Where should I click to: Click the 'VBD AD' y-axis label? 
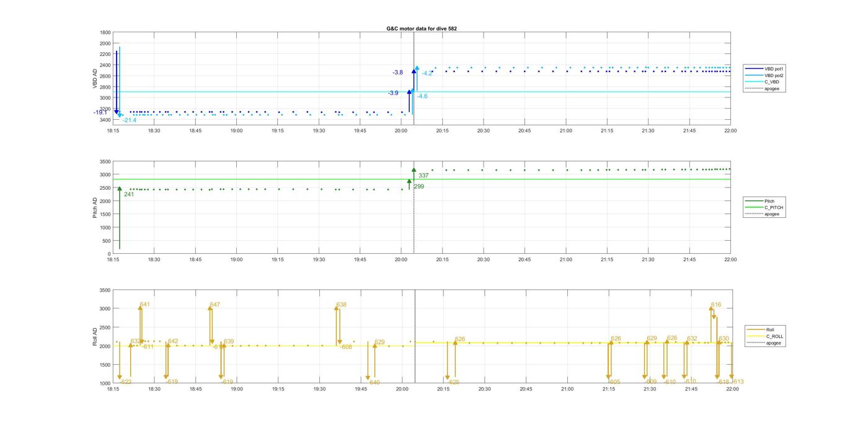[x=95, y=79]
